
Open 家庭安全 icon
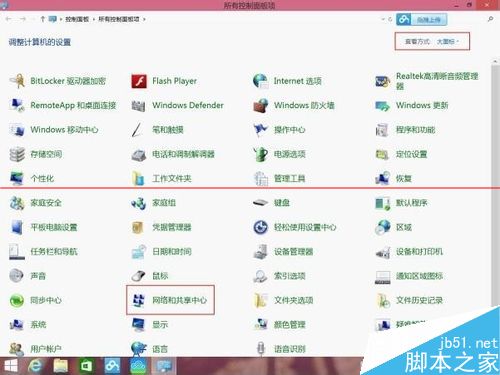click(x=17, y=203)
